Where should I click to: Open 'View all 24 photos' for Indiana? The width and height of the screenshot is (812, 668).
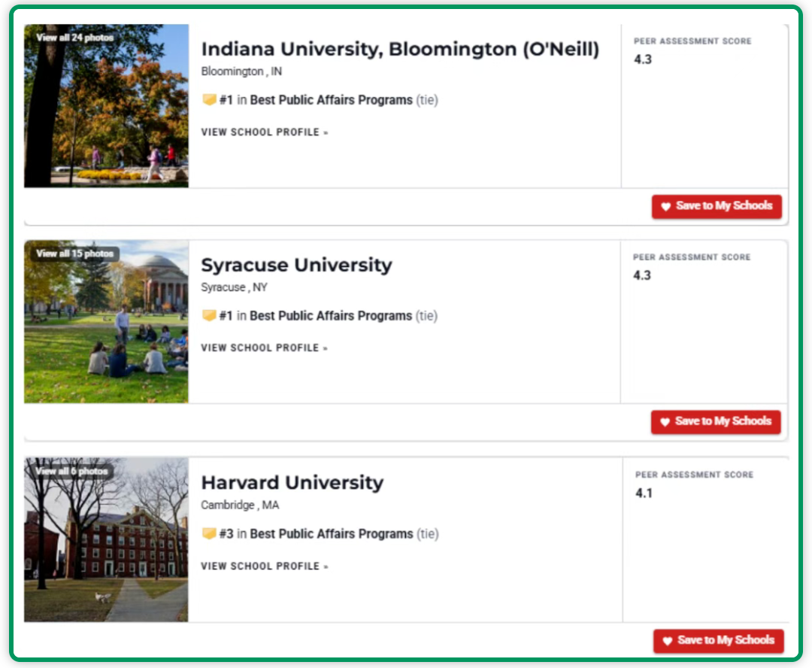point(74,38)
